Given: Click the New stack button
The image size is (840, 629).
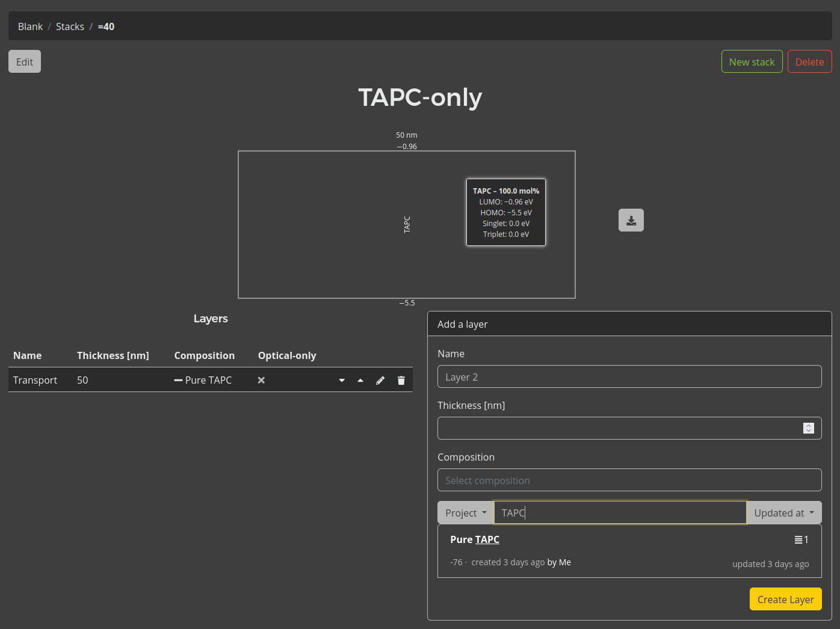Looking at the screenshot, I should (x=752, y=62).
